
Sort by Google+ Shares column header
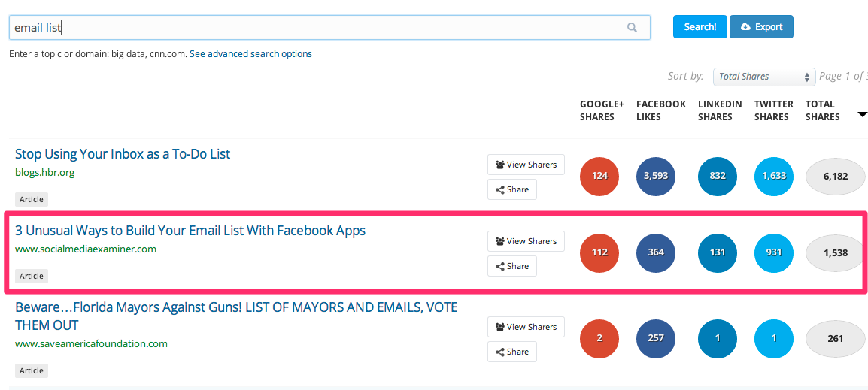point(602,110)
